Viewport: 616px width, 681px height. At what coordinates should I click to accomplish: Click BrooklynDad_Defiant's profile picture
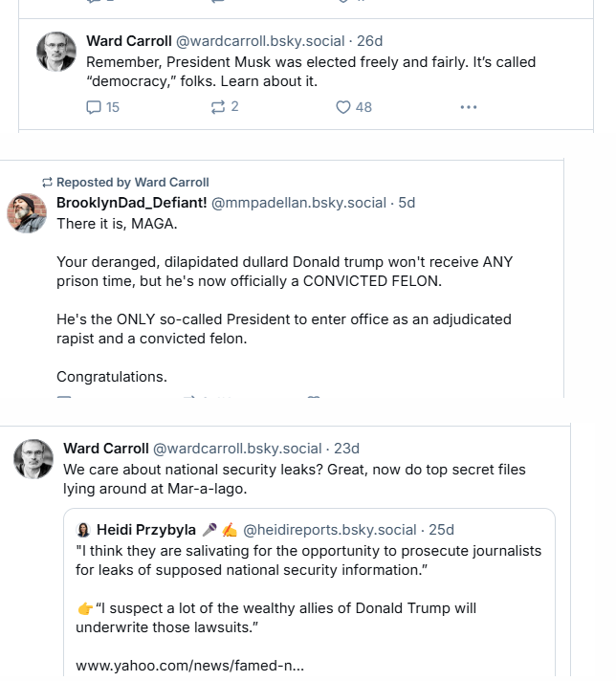click(x=27, y=212)
